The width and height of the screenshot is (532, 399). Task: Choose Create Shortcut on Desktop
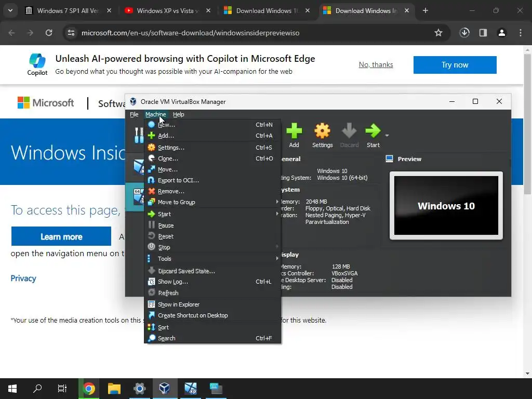(212, 315)
